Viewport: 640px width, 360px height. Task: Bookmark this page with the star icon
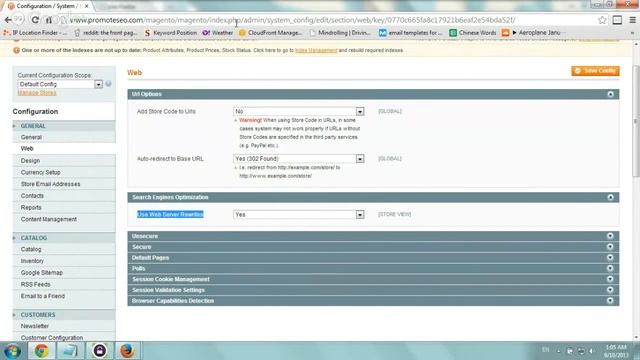(602, 20)
